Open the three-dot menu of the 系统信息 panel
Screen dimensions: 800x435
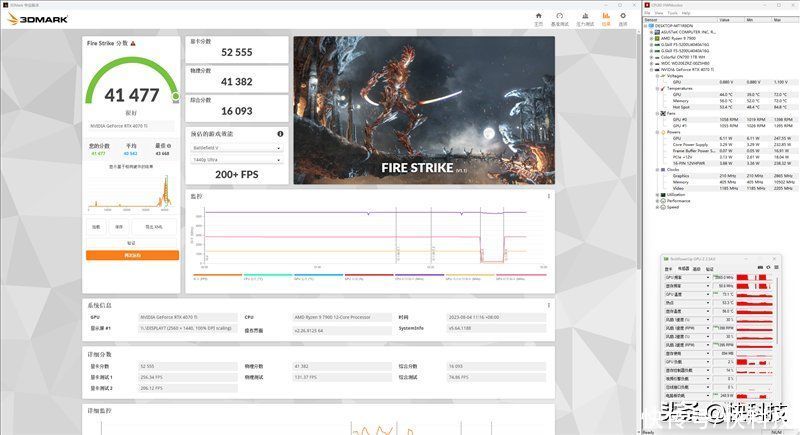pos(549,305)
